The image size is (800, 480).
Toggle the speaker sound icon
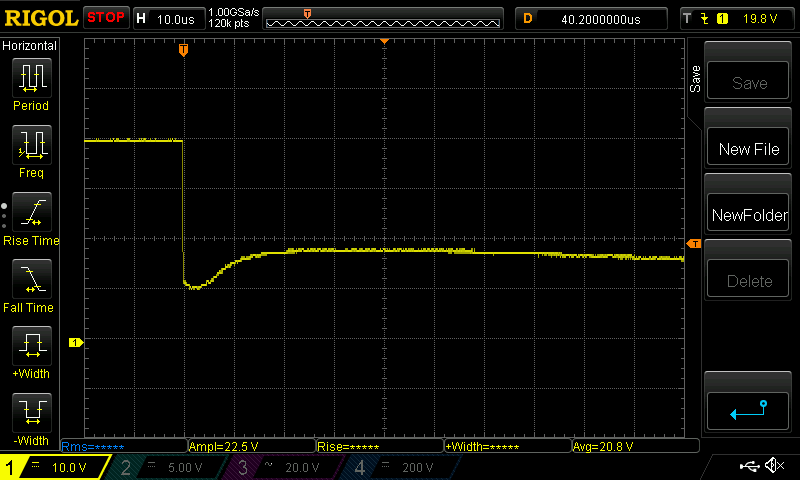(774, 466)
